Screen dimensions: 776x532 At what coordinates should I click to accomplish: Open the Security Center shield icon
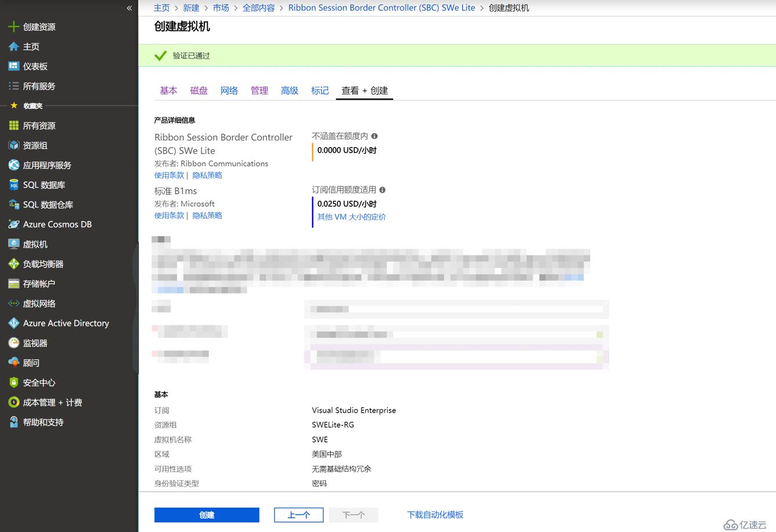[x=13, y=383]
